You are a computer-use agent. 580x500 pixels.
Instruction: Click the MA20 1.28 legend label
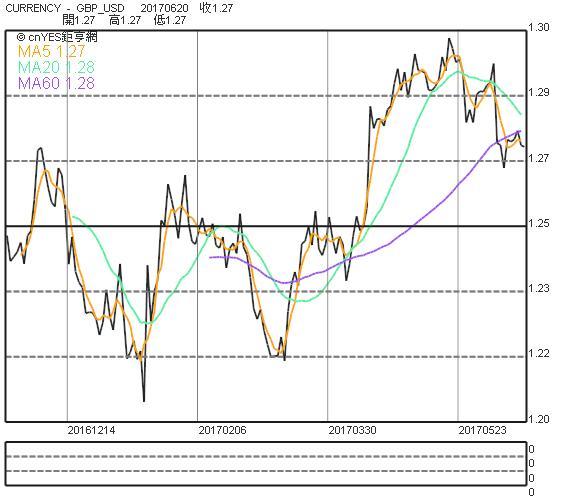click(x=56, y=67)
